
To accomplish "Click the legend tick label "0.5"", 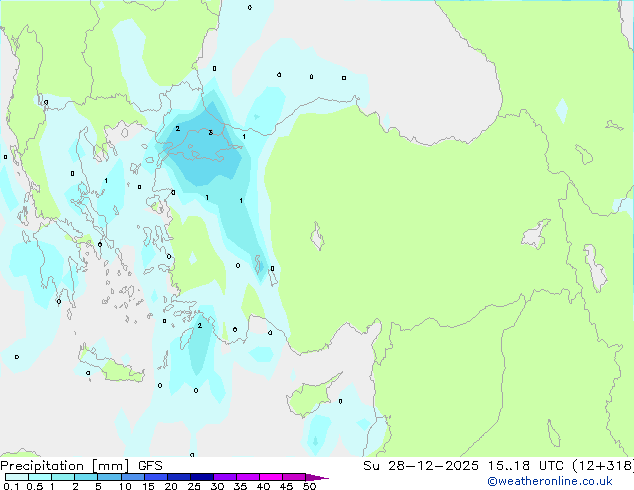I will click(35, 486).
